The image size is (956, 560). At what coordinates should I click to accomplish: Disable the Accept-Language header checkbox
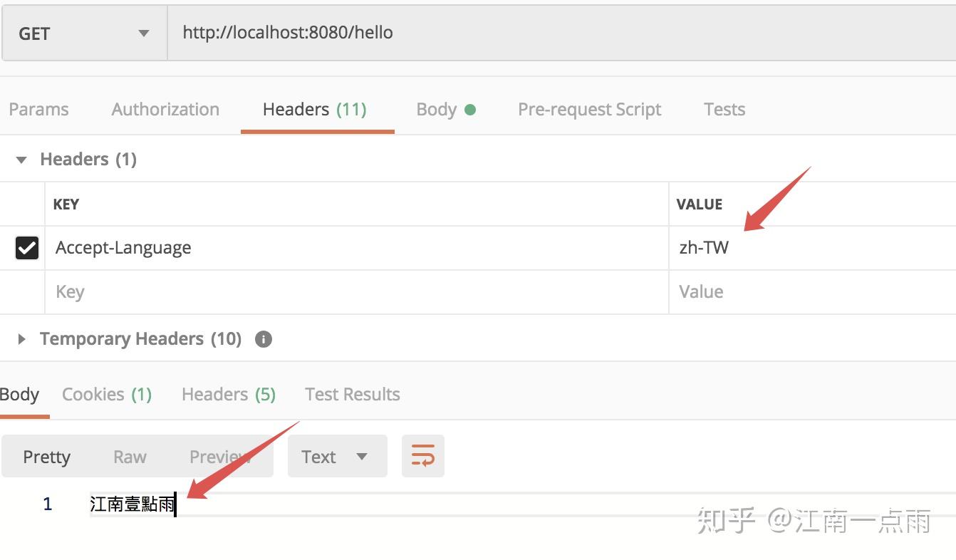click(26, 247)
